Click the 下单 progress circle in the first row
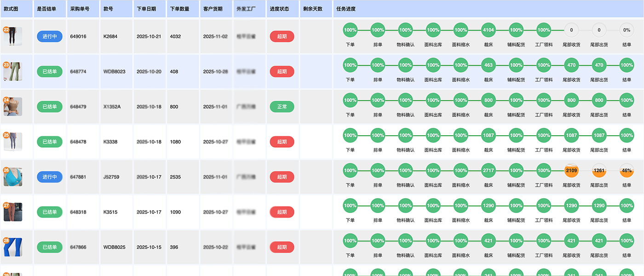Viewport: 644px width, 276px height. tap(350, 30)
